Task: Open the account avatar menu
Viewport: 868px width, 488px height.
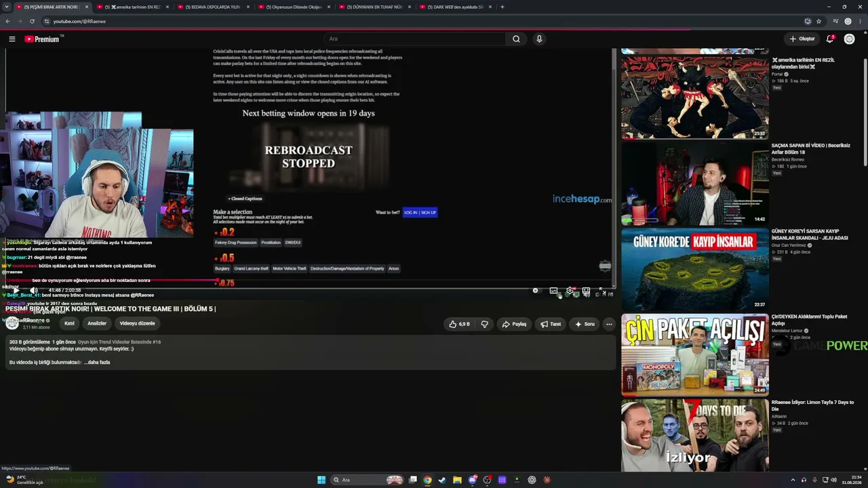Action: (849, 39)
